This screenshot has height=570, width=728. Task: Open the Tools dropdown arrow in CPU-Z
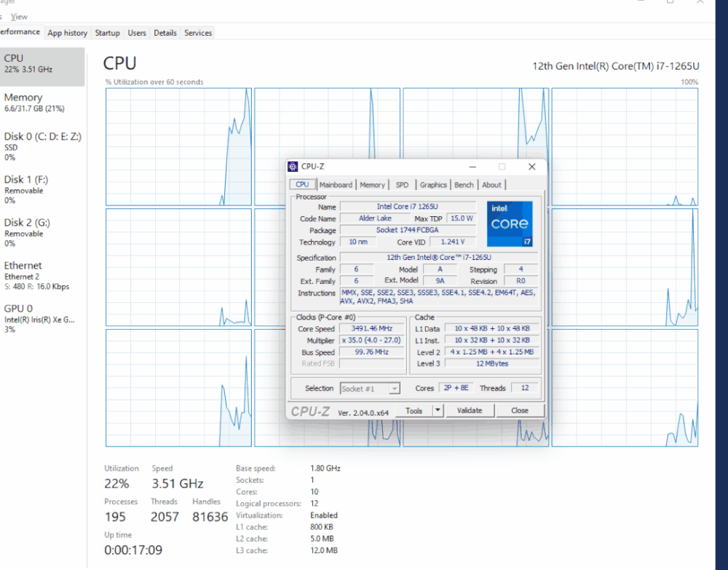tap(438, 411)
